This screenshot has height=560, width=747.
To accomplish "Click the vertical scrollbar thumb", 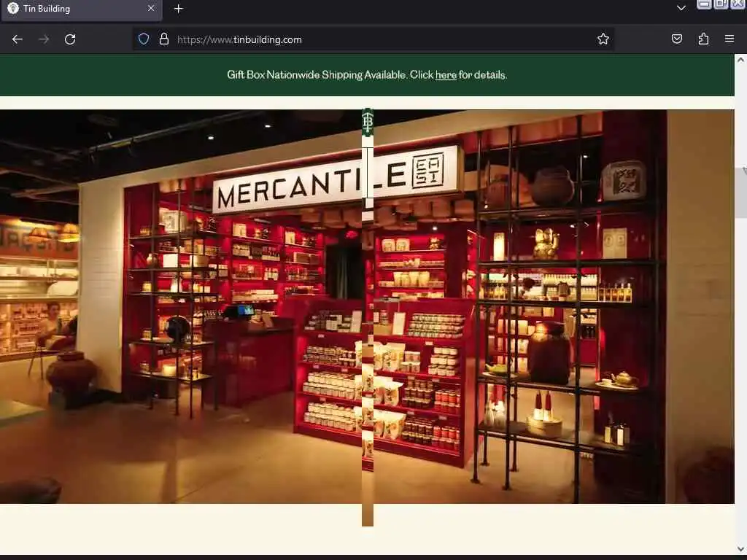I will 740,192.
